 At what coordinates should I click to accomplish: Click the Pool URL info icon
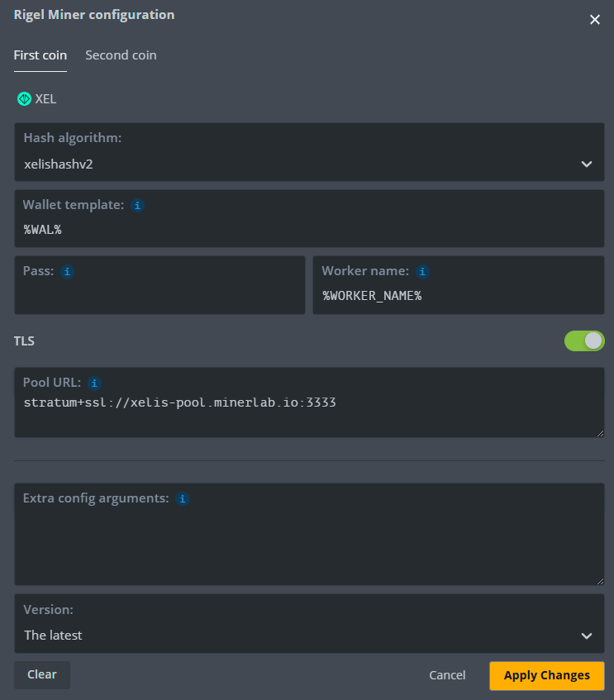tap(94, 383)
